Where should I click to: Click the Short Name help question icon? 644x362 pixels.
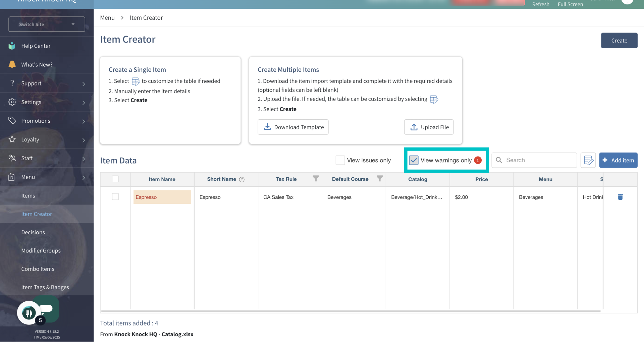tap(241, 180)
